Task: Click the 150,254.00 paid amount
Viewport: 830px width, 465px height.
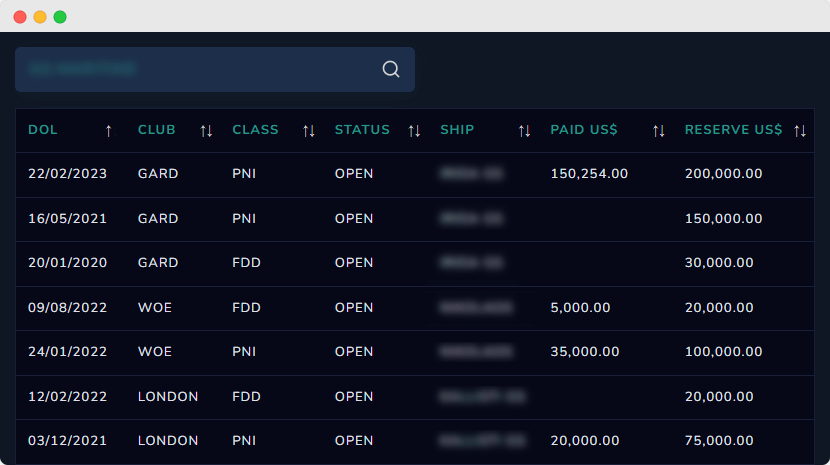Action: click(589, 174)
